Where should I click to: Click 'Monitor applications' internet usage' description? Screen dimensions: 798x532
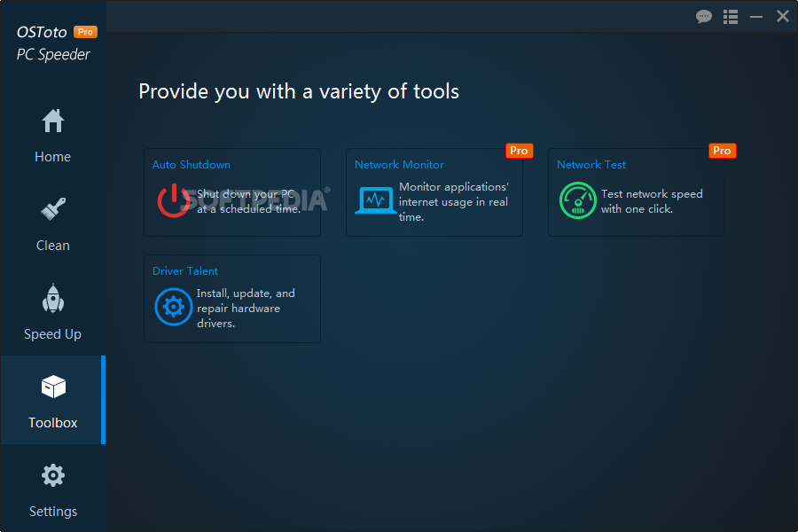[x=453, y=202]
